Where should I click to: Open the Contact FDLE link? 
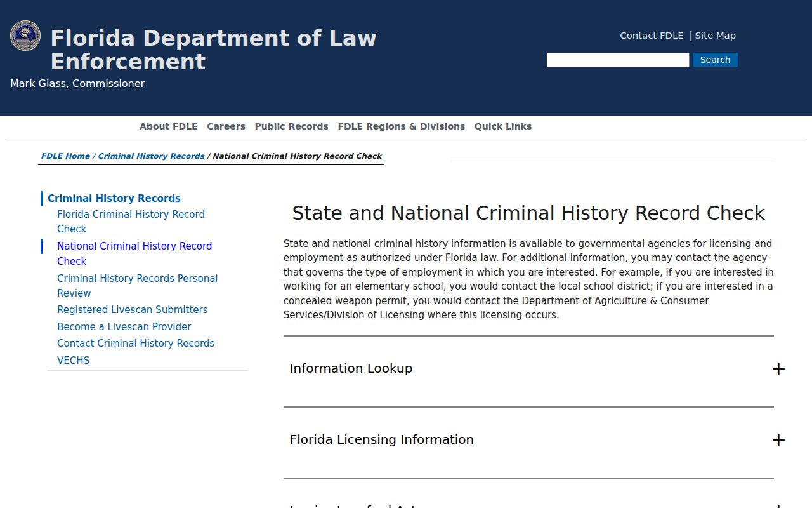(652, 36)
